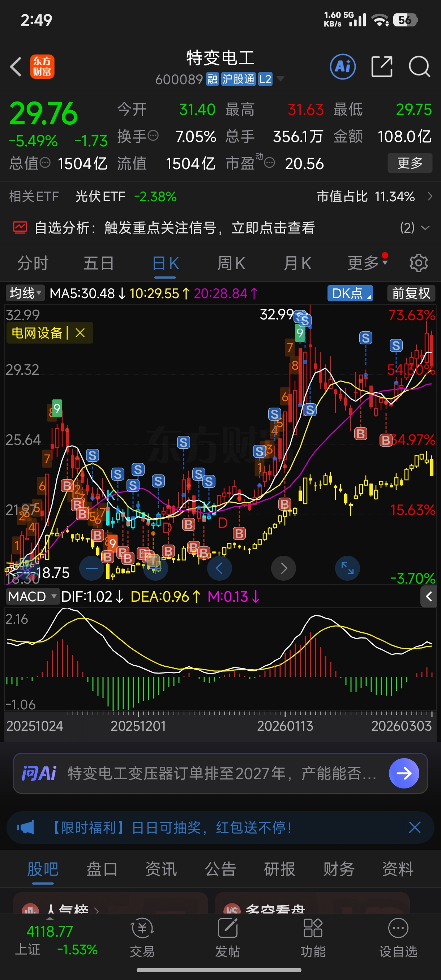Submit Ai question with arrow button
Viewport: 441px width, 980px height.
point(404,773)
